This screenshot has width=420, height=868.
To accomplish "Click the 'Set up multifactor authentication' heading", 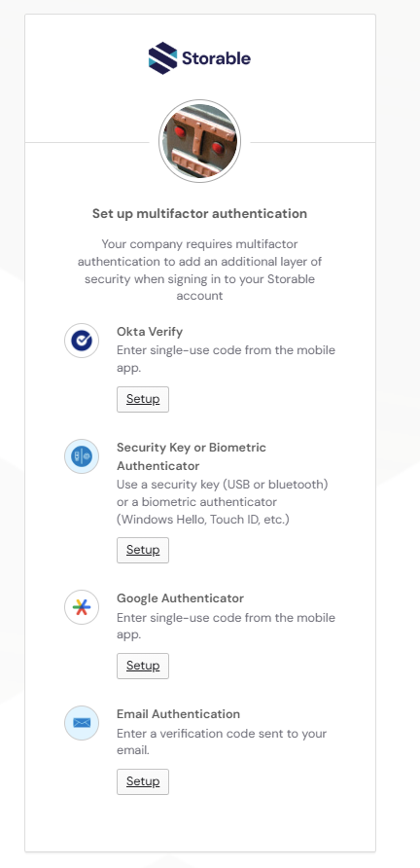I will point(199,214).
